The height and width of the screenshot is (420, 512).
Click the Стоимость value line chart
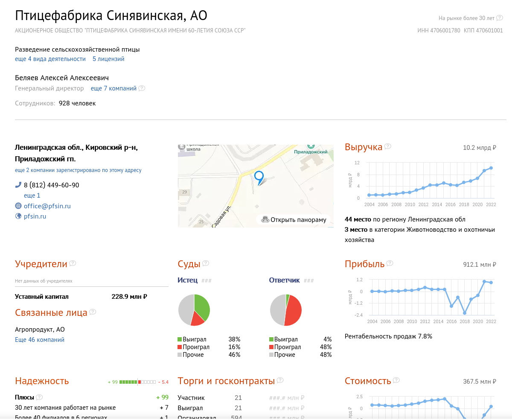pos(420,406)
